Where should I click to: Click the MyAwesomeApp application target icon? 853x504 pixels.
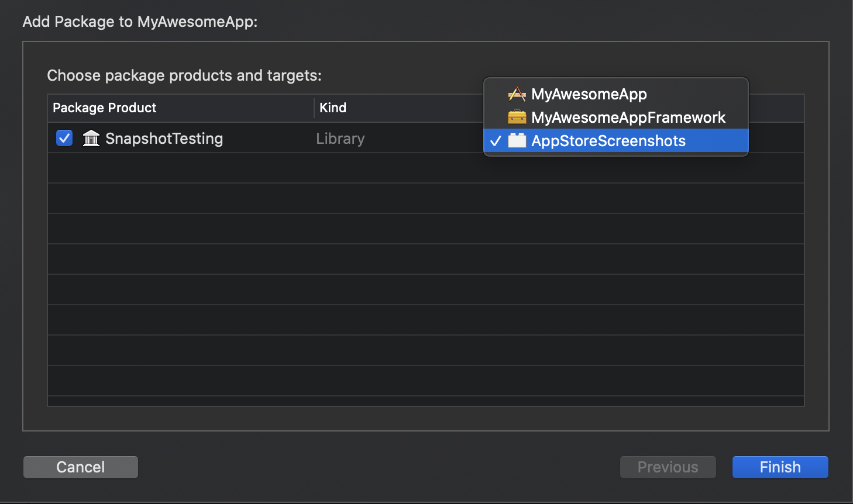click(517, 94)
